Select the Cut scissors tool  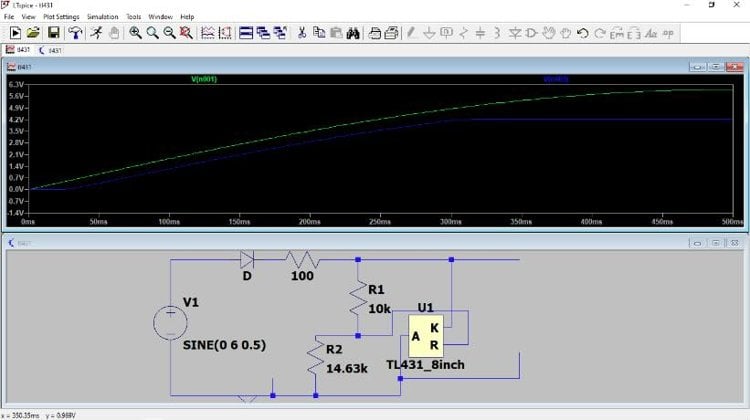(x=302, y=33)
